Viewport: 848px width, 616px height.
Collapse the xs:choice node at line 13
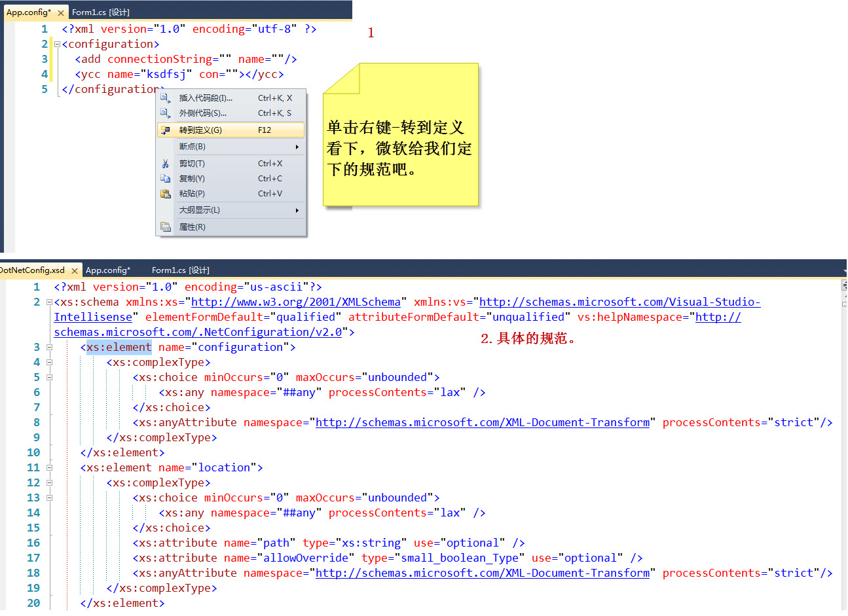tap(49, 498)
